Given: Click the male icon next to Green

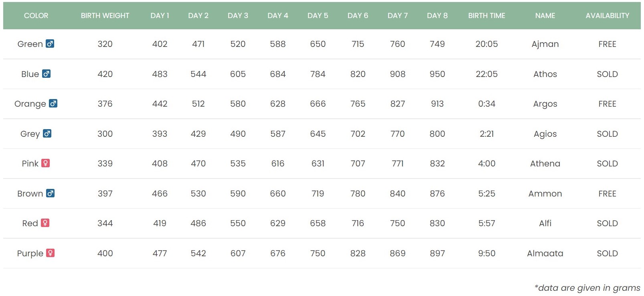Looking at the screenshot, I should [x=50, y=43].
